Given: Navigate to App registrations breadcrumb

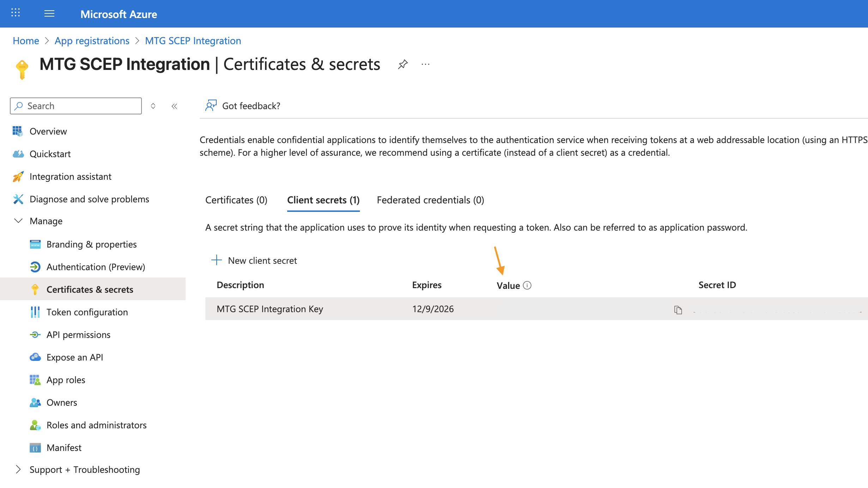Looking at the screenshot, I should point(92,41).
